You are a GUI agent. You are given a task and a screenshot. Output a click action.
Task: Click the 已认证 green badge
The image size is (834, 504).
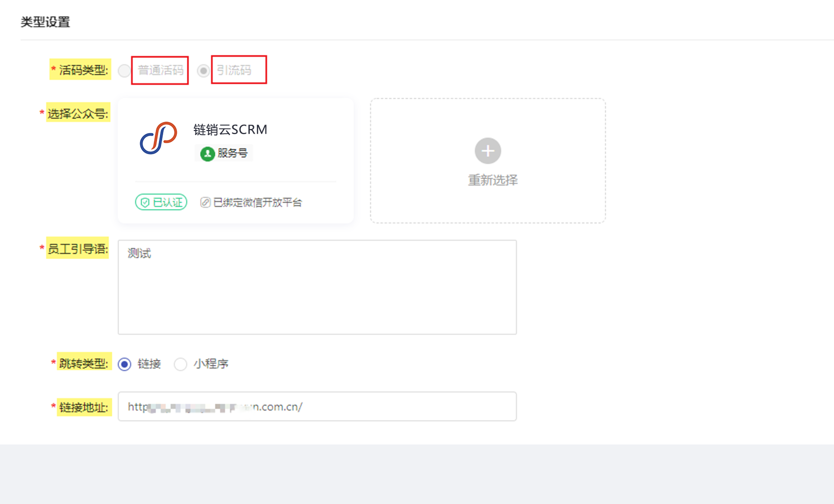pyautogui.click(x=161, y=202)
